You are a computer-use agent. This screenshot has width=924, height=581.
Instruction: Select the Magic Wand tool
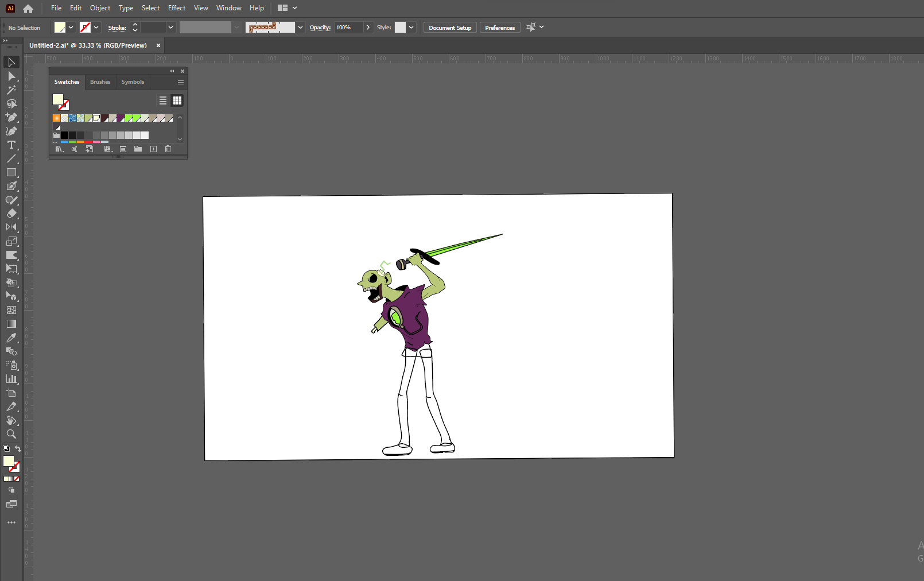click(11, 90)
